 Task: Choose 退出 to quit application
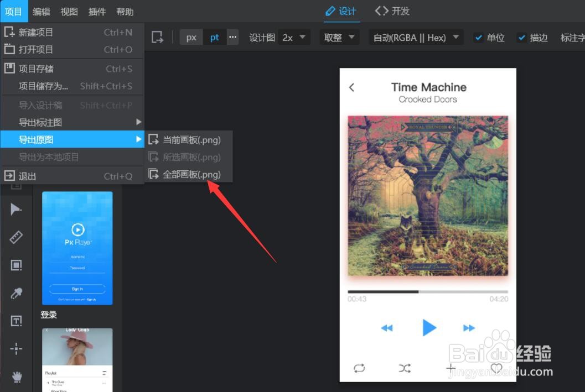73,176
